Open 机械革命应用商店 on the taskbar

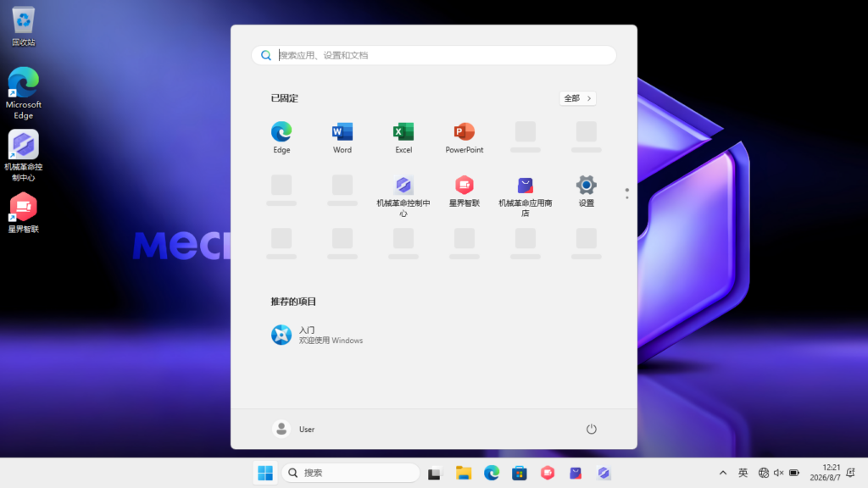[576, 473]
